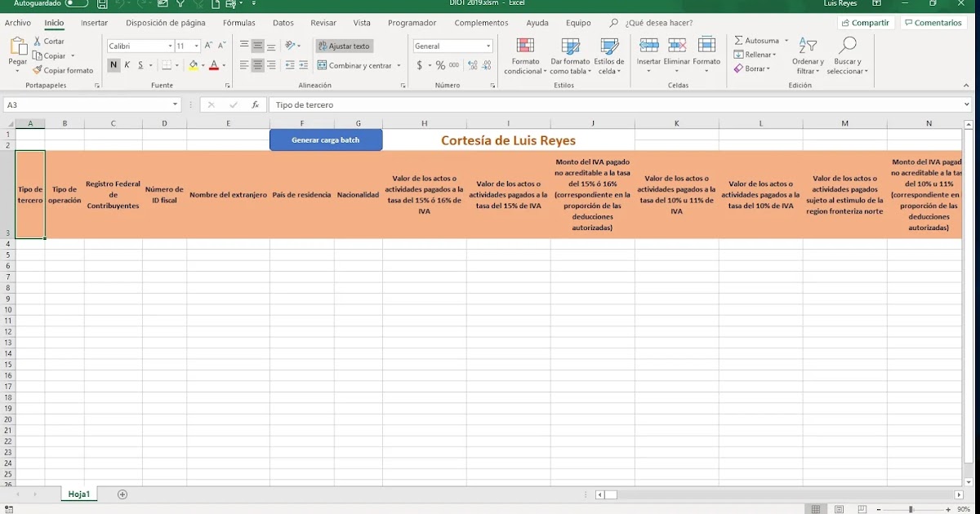Viewport: 980px width, 514px height.
Task: Open the font color picker arrow
Action: 225,64
